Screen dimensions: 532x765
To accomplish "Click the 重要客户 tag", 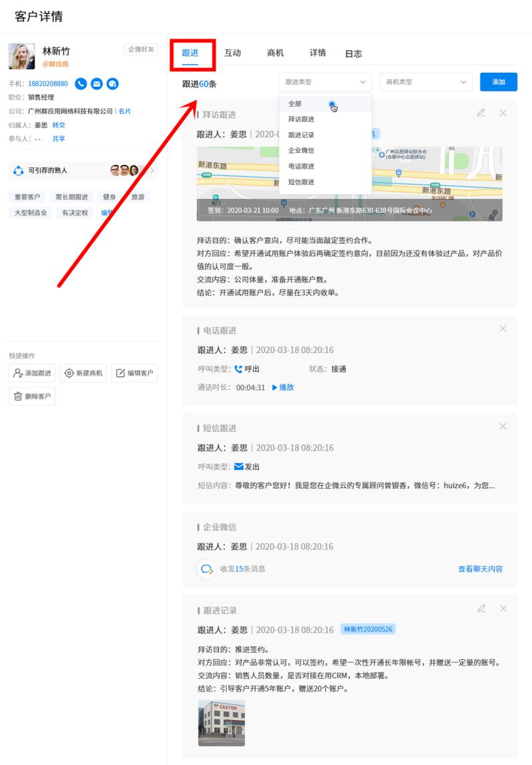I will (x=27, y=197).
